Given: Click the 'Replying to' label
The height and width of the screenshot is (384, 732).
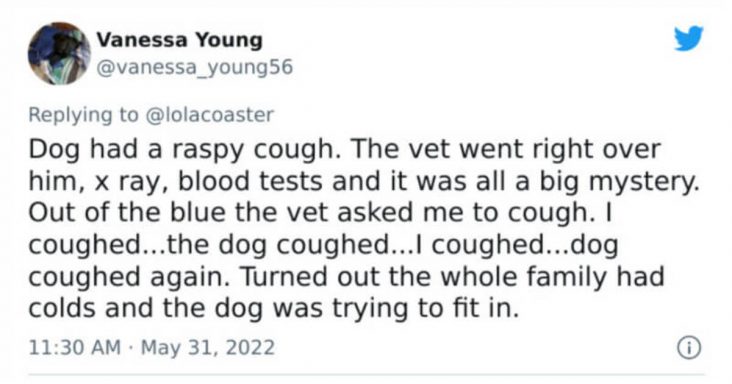Looking at the screenshot, I should (84, 115).
